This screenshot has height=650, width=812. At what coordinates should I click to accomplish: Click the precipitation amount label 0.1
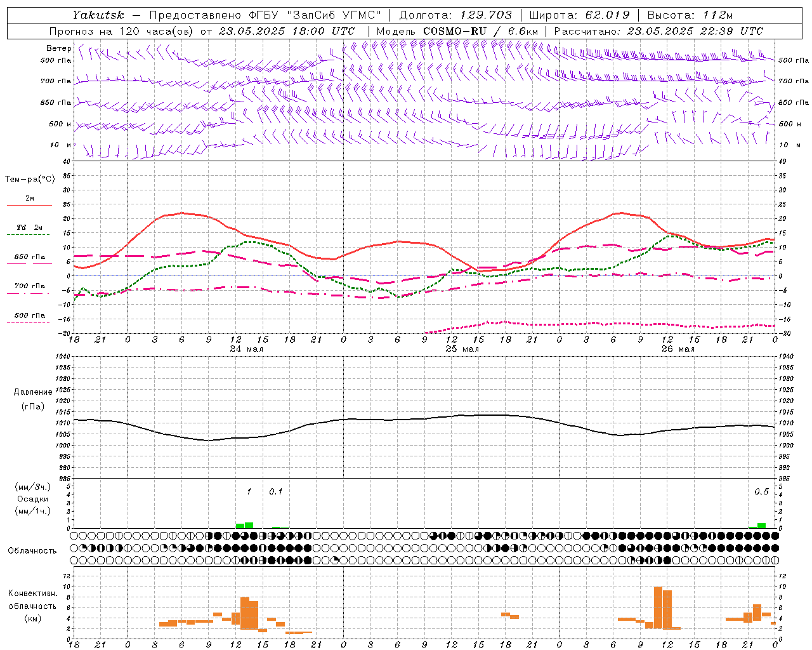[x=275, y=492]
